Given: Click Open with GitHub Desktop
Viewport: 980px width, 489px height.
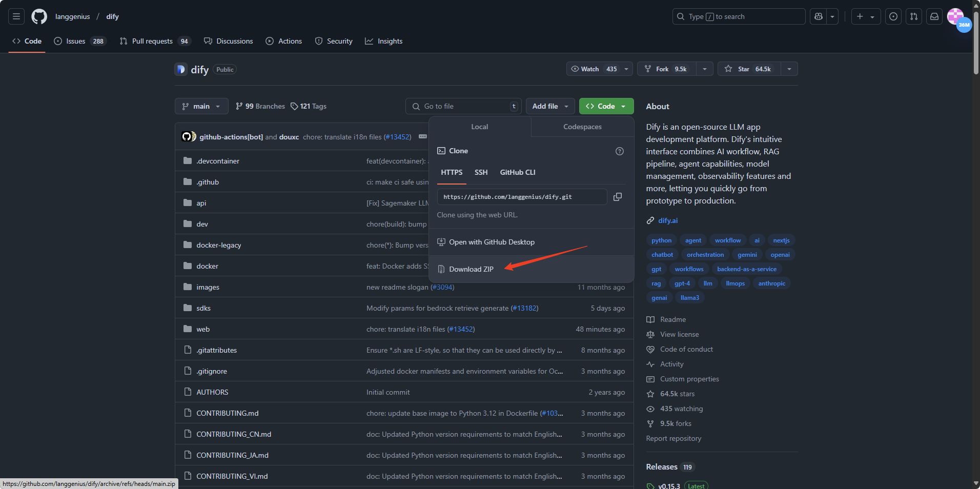Looking at the screenshot, I should pyautogui.click(x=532, y=242).
